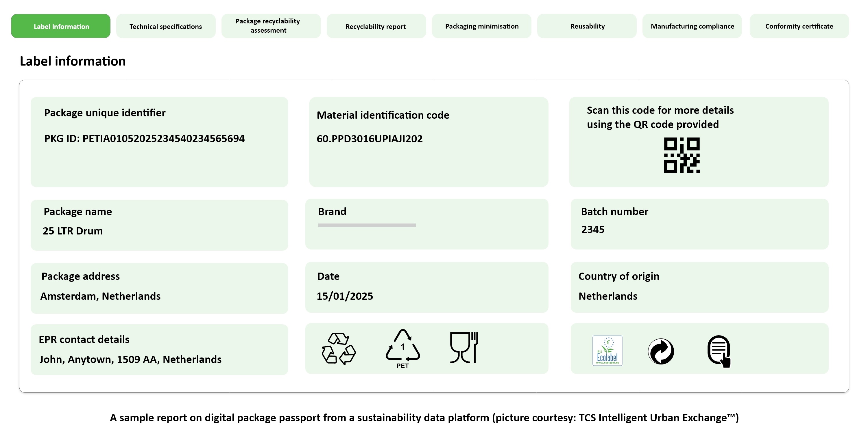
Task: Open the Packaging minimisation tab
Action: (x=481, y=26)
